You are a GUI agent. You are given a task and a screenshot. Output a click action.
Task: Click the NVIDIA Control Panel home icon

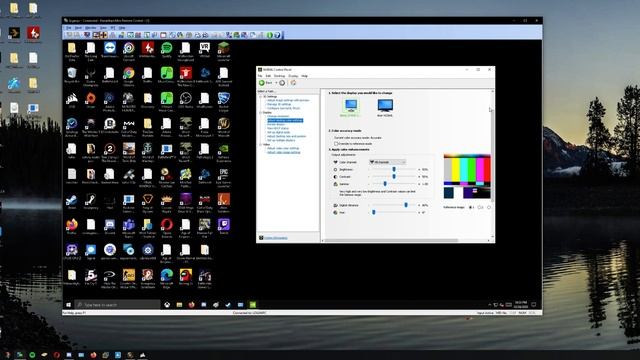point(293,83)
